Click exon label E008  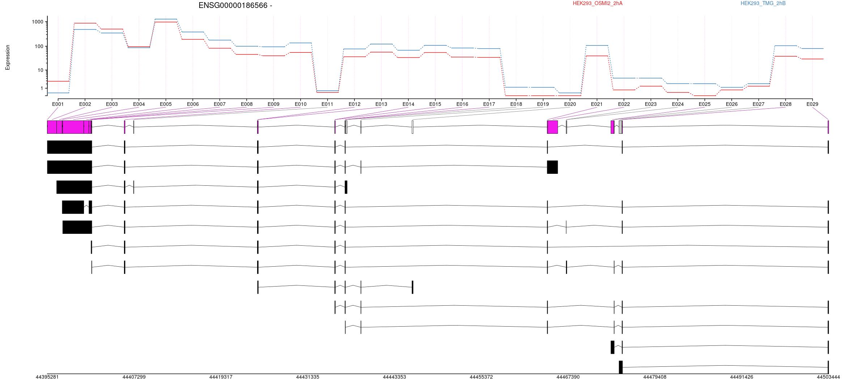pyautogui.click(x=247, y=104)
